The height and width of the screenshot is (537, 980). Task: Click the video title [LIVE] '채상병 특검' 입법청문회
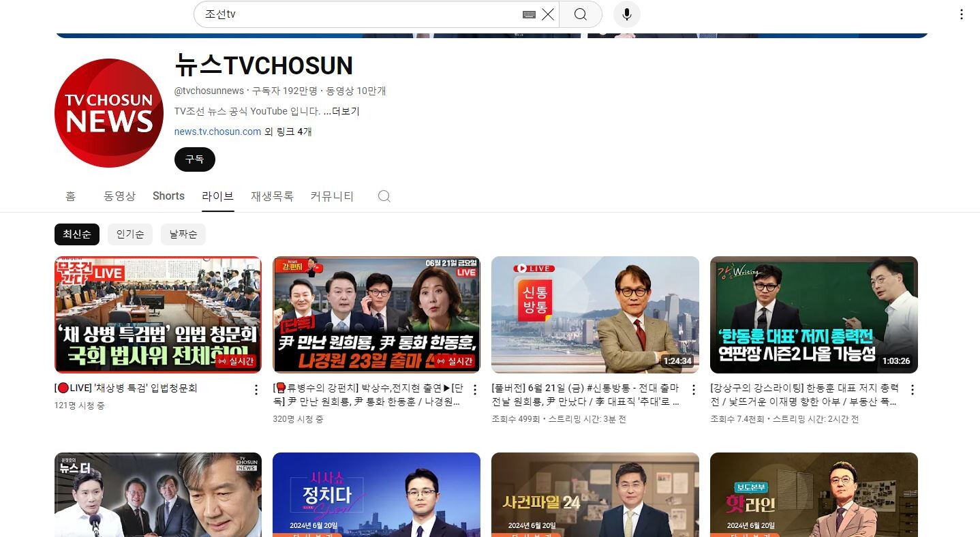click(x=126, y=388)
